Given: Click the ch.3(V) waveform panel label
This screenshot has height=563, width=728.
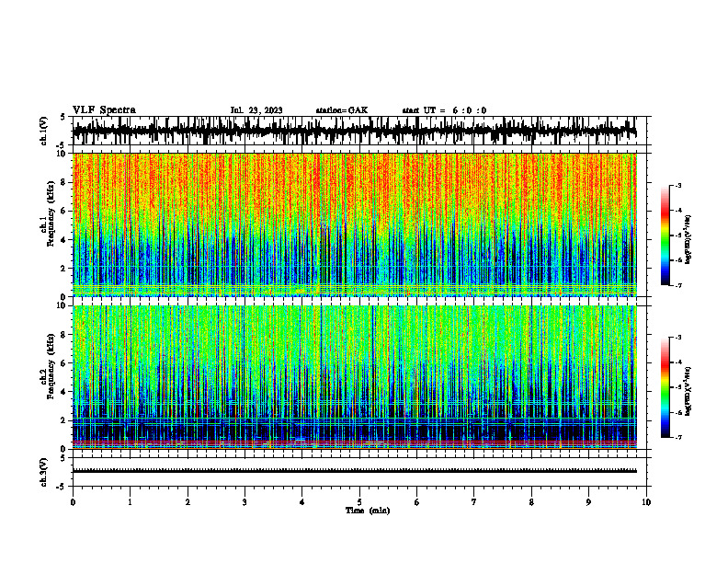Looking at the screenshot, I should (44, 473).
